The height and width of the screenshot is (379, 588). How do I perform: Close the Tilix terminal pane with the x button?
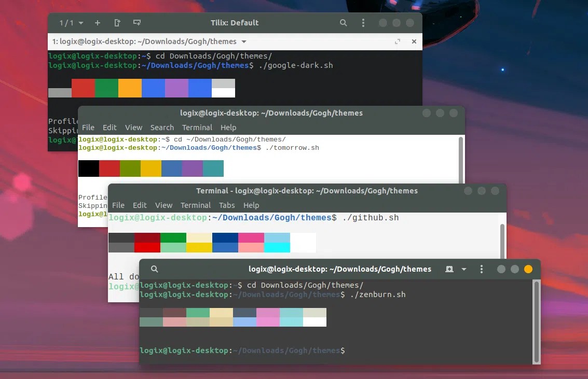[414, 41]
